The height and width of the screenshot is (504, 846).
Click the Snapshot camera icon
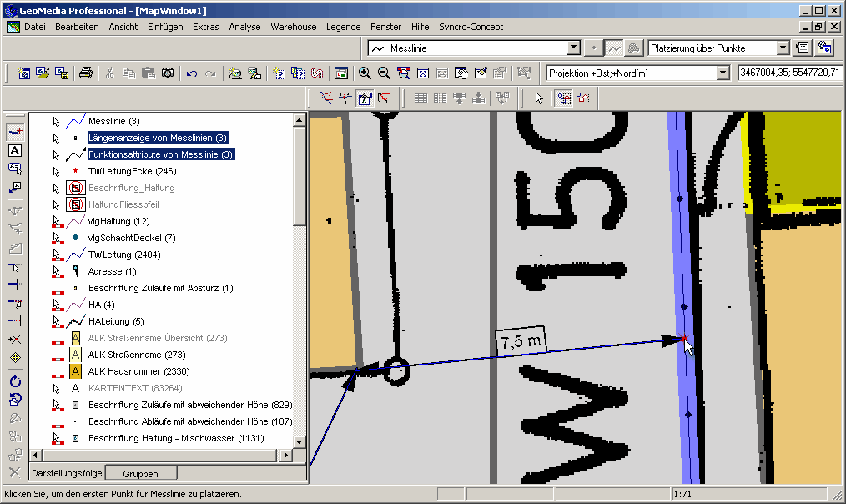[168, 73]
